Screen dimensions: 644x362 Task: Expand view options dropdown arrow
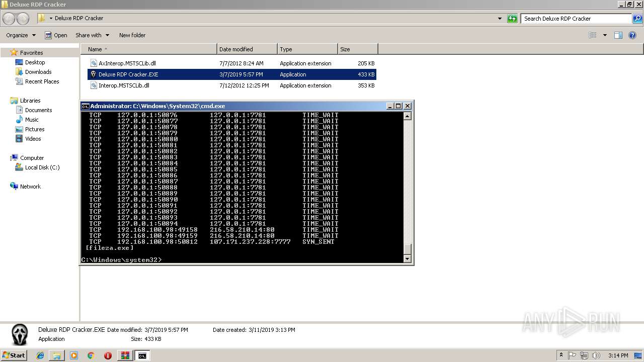(605, 35)
